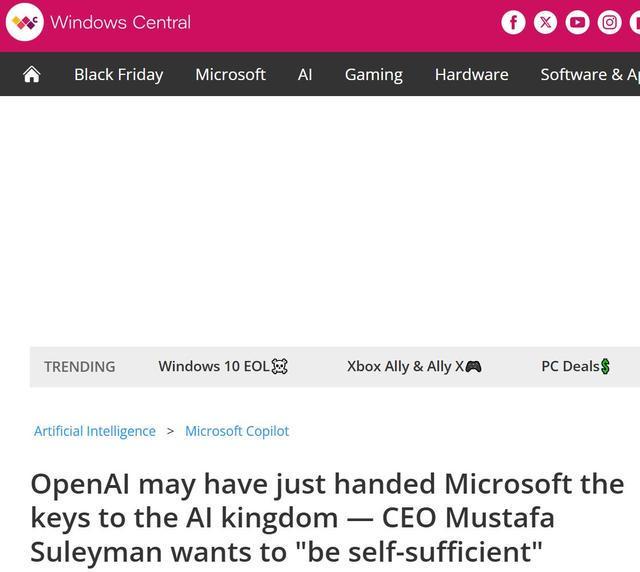
Task: Open the X (Twitter) social icon
Action: click(545, 22)
